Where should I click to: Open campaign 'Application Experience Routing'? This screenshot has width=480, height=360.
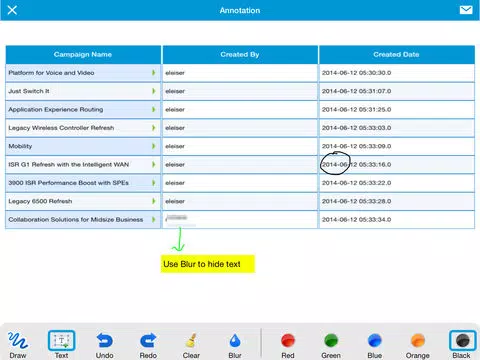tap(56, 109)
